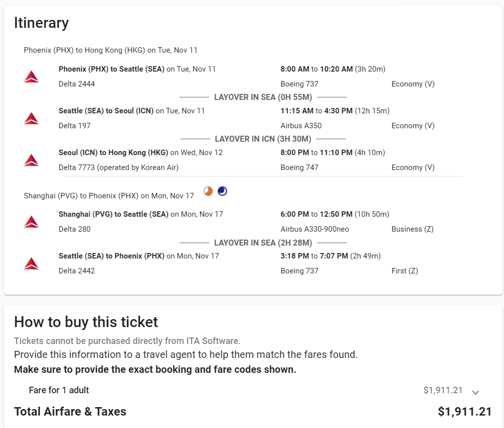
Task: Click the orange clock-pie warning icon
Action: pyautogui.click(x=208, y=191)
